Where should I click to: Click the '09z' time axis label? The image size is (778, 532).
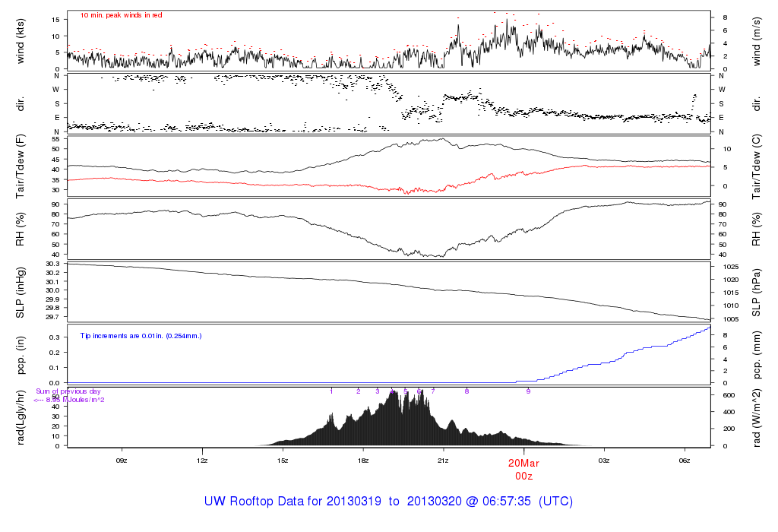122,461
